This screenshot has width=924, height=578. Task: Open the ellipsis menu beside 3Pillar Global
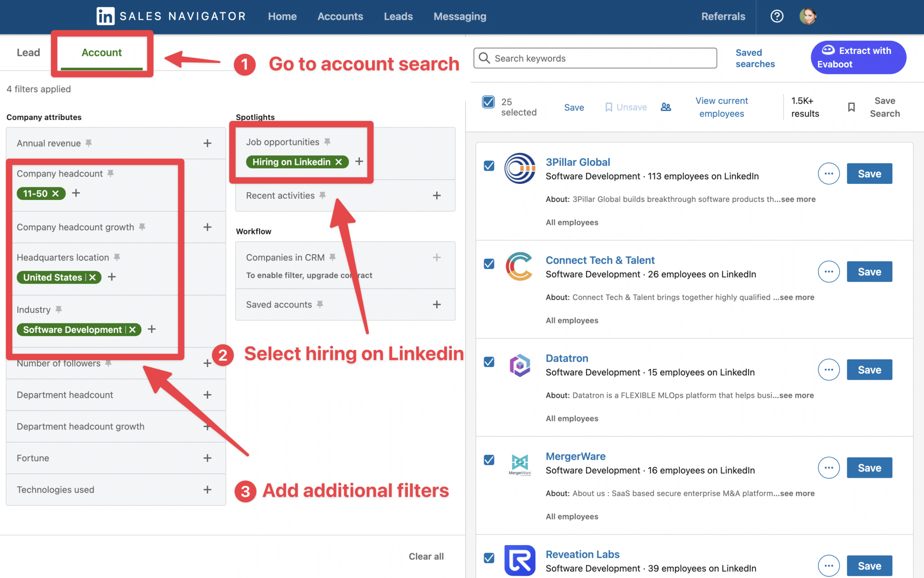(x=829, y=173)
